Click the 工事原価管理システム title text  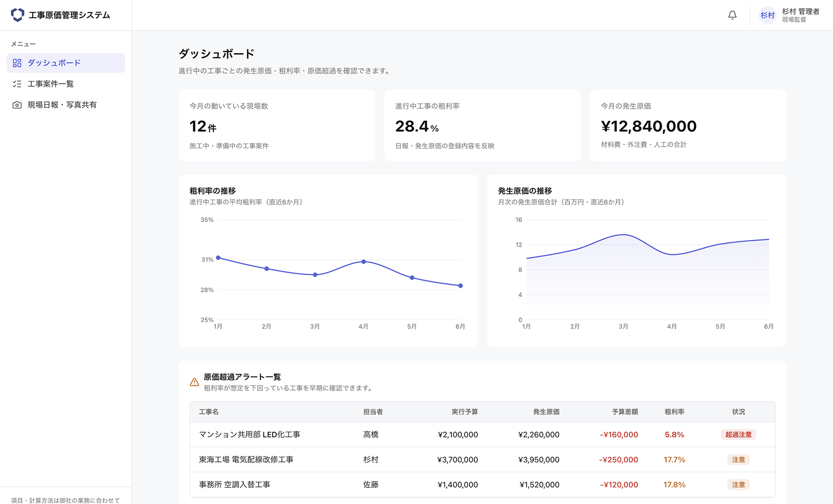click(x=69, y=15)
